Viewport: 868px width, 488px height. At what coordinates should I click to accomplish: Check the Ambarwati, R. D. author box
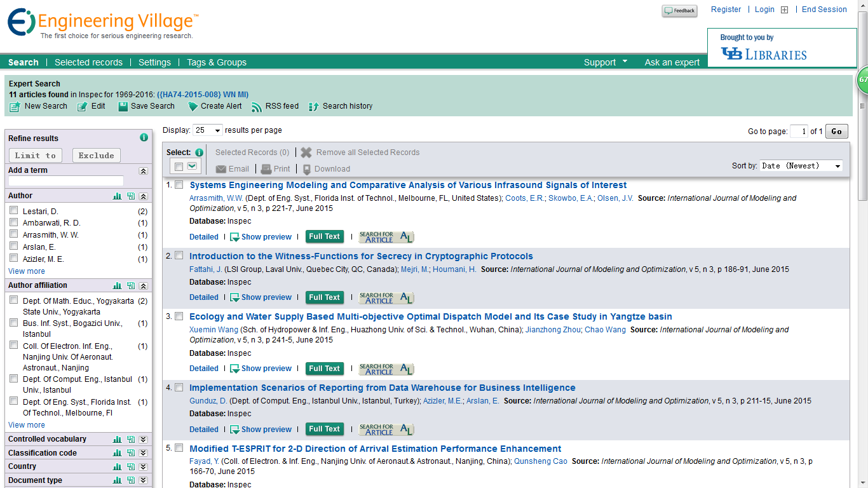click(13, 222)
